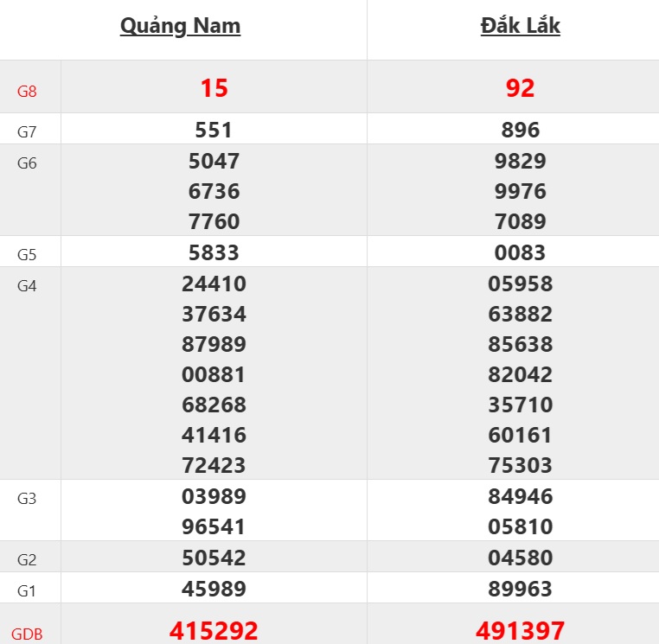Image resolution: width=659 pixels, height=644 pixels.
Task: Open the Quảng Nam province link
Action: click(x=180, y=27)
